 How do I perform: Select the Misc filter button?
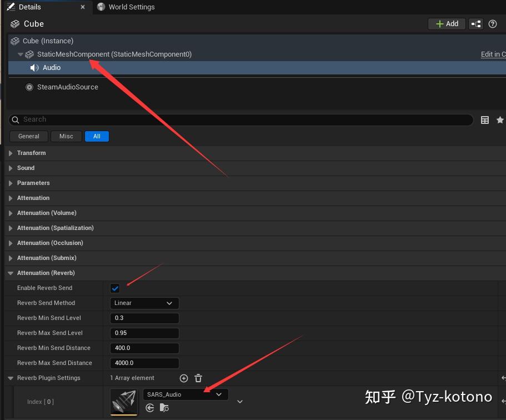coord(66,136)
